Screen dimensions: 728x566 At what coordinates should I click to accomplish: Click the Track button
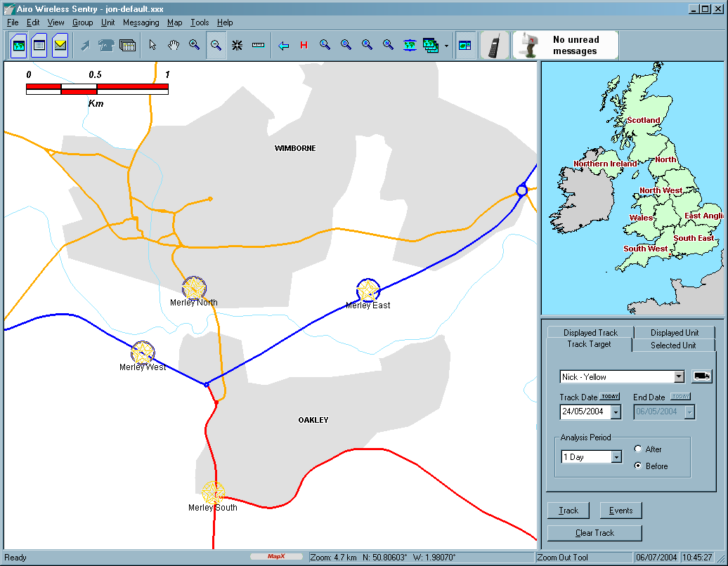click(x=568, y=511)
